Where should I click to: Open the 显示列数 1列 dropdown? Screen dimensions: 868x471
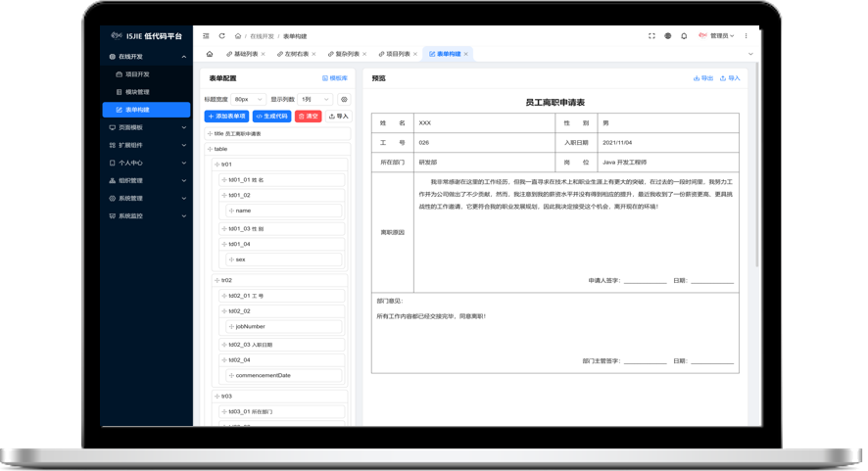[315, 100]
